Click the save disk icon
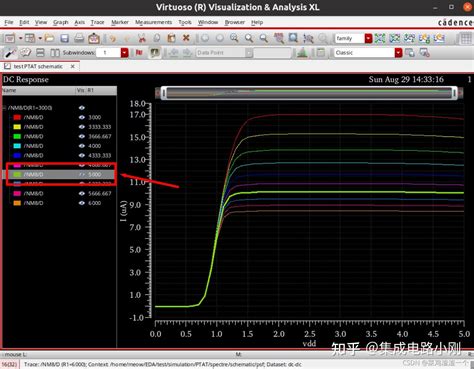 point(64,38)
